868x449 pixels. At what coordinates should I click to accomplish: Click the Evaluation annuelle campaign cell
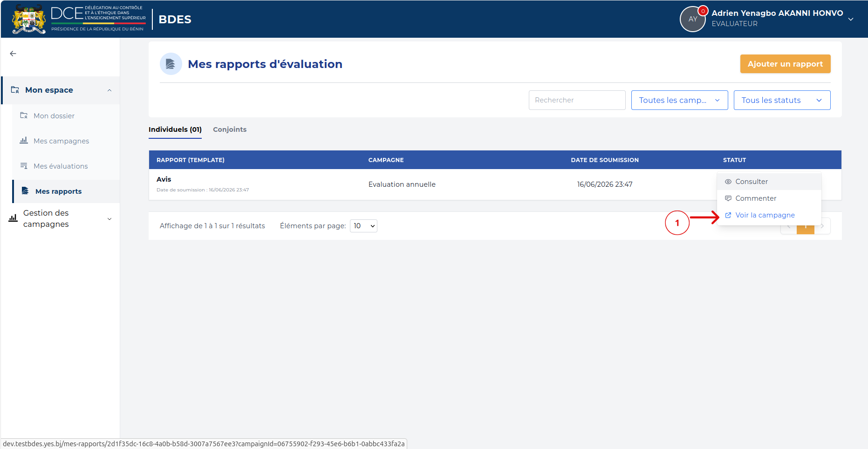pyautogui.click(x=402, y=184)
